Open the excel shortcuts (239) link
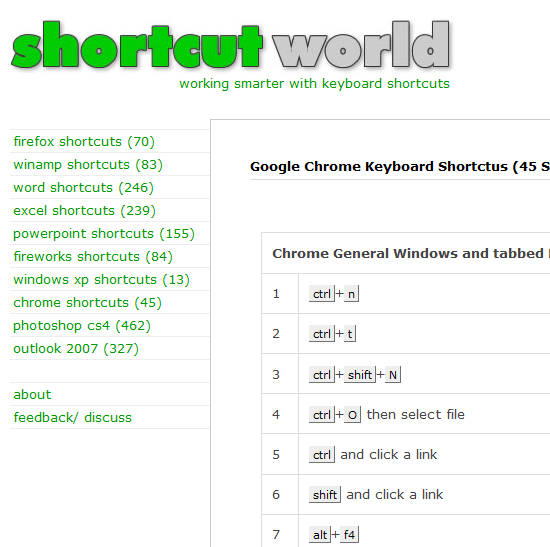The height and width of the screenshot is (547, 550). click(x=84, y=211)
